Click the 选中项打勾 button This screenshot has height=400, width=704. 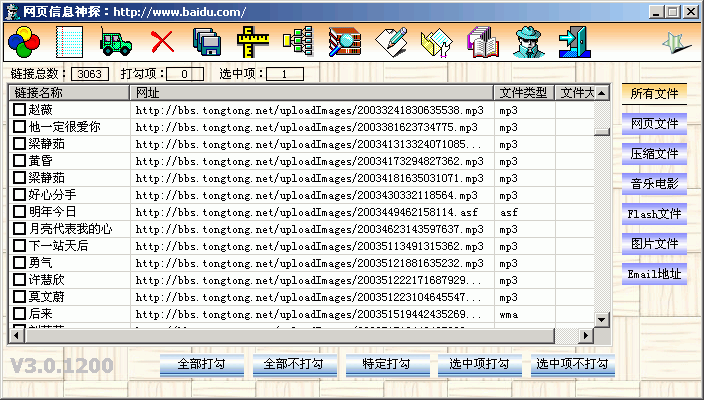click(x=480, y=365)
